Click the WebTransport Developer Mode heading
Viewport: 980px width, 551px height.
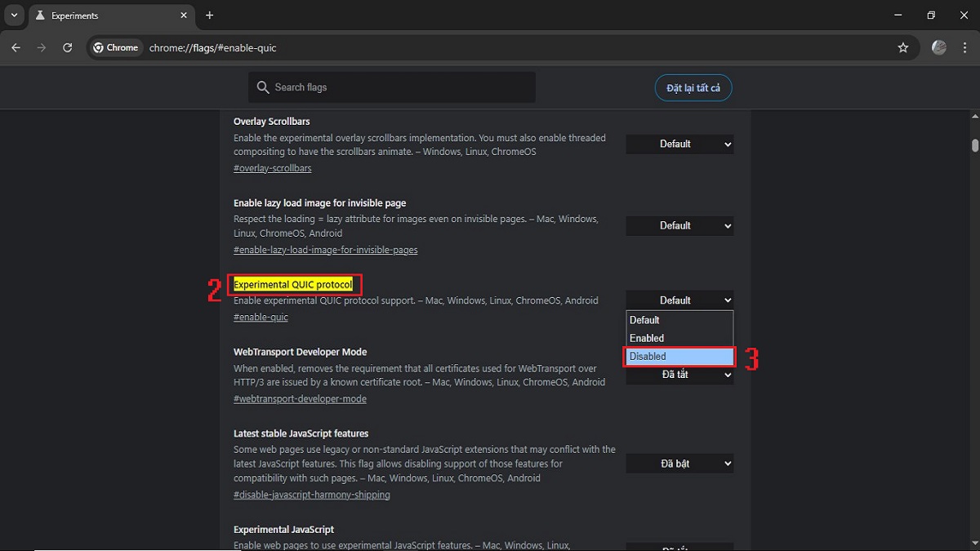301,352
